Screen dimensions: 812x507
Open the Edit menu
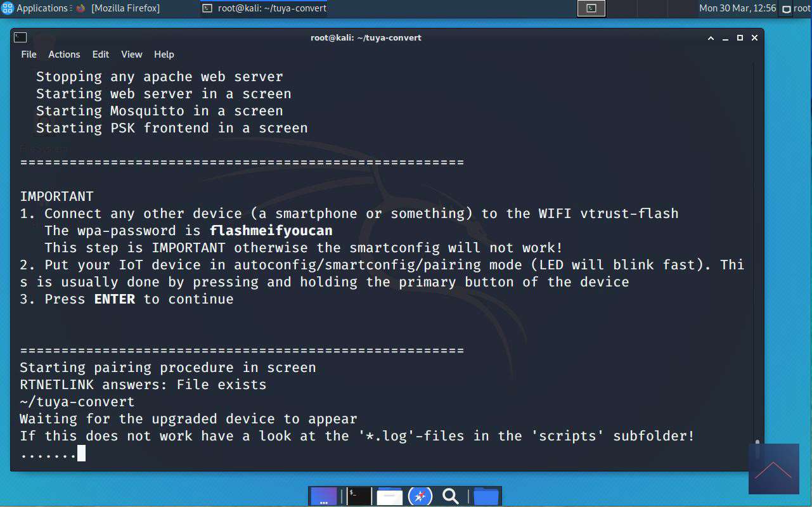(x=100, y=55)
